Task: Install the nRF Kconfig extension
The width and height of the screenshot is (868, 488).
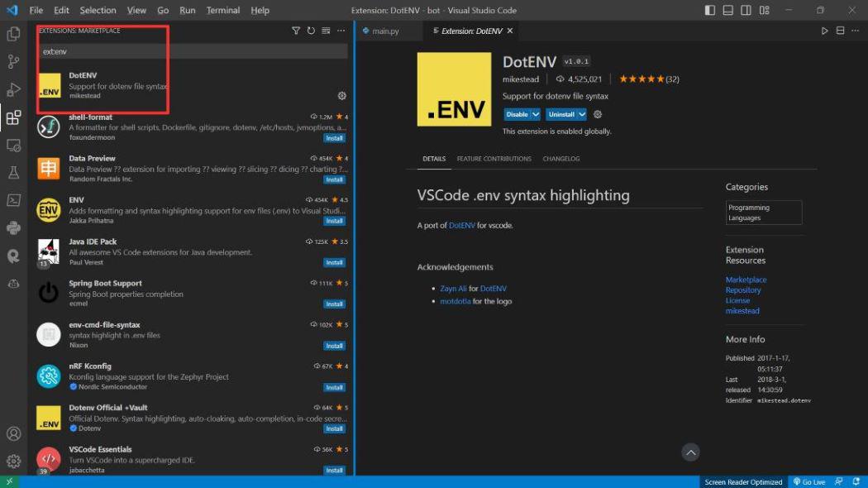Action: (334, 387)
